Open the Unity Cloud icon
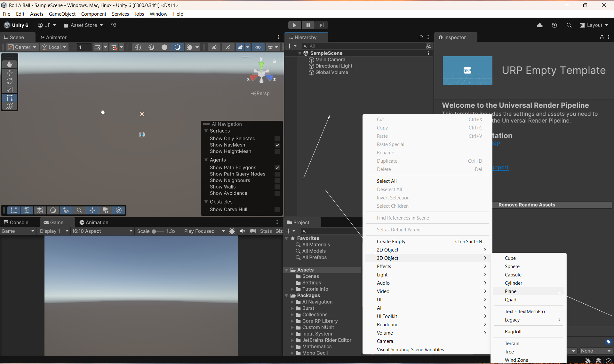 pos(540,25)
